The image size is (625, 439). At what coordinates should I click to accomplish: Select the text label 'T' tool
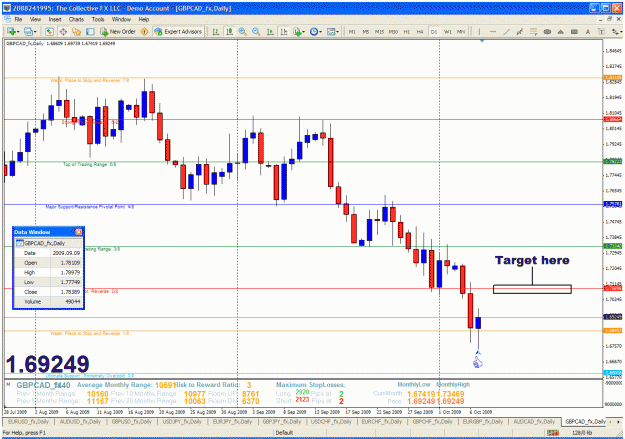[x=601, y=31]
